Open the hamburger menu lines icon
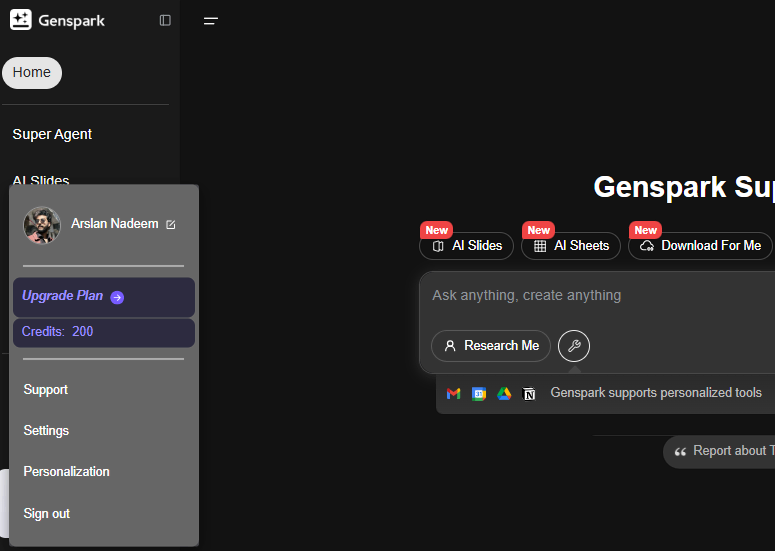Image resolution: width=775 pixels, height=551 pixels. click(211, 21)
